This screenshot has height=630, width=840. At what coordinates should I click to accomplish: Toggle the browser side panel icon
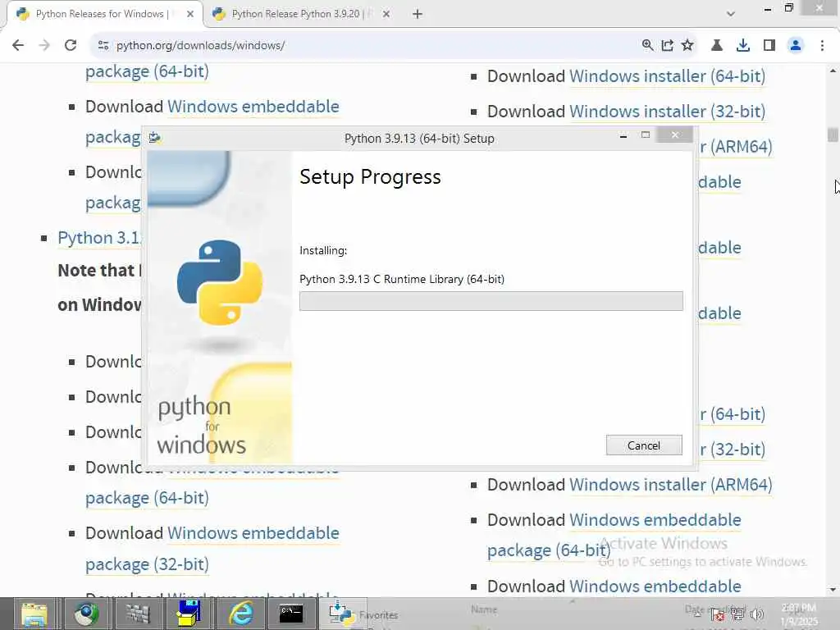click(x=769, y=45)
